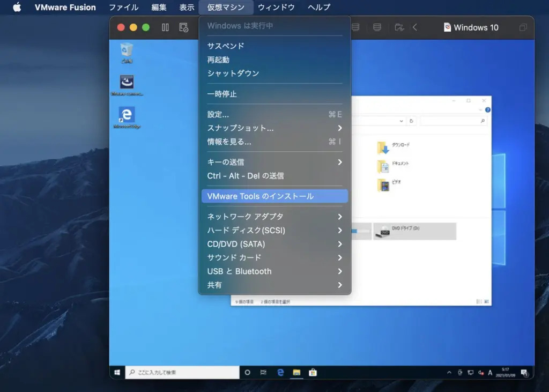Select the ビデオ folder in Explorer
The width and height of the screenshot is (549, 392).
tap(389, 184)
